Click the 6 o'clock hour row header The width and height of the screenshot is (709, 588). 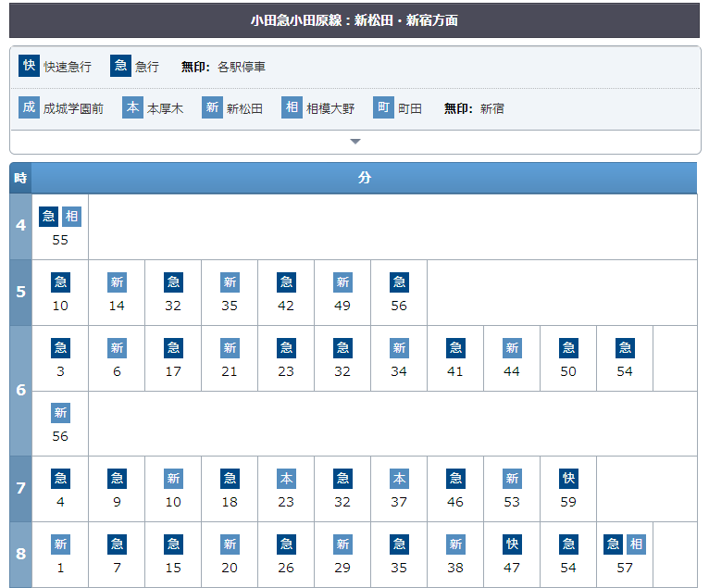point(20,390)
